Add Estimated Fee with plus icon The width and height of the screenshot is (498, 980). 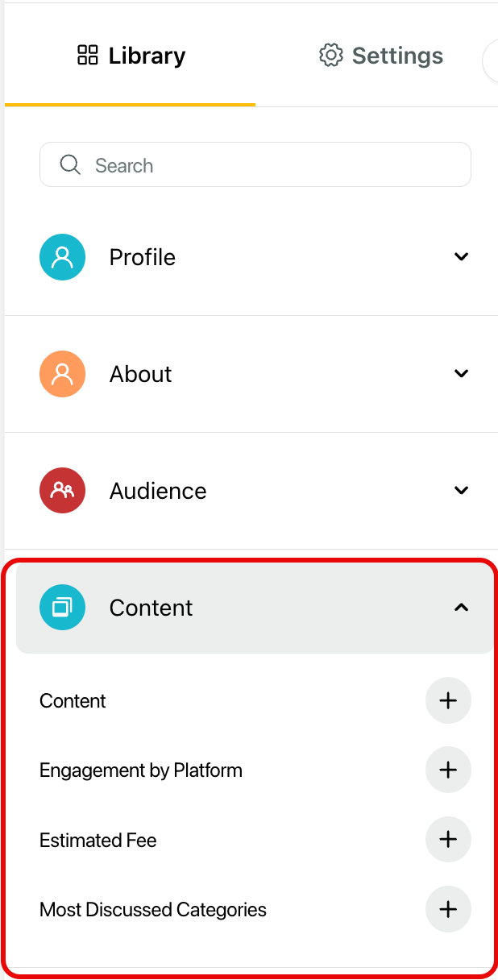[448, 840]
